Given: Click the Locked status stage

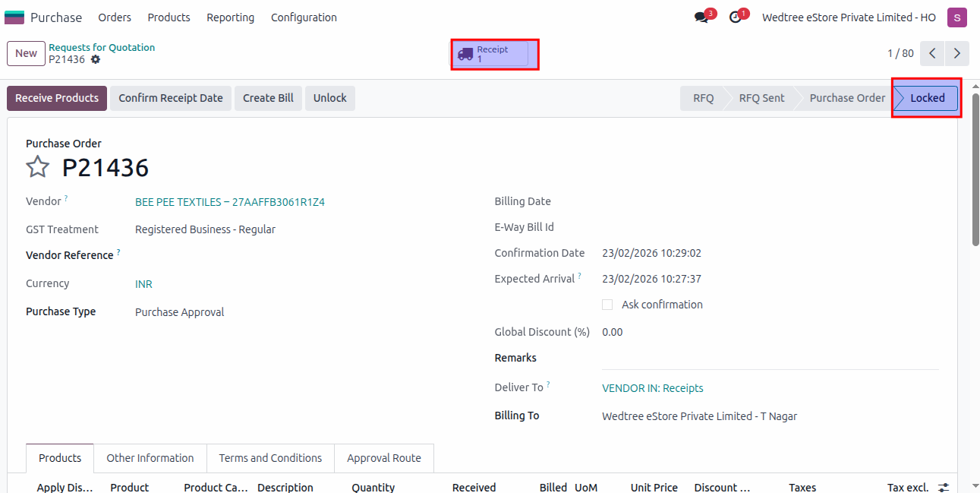Looking at the screenshot, I should (x=927, y=98).
